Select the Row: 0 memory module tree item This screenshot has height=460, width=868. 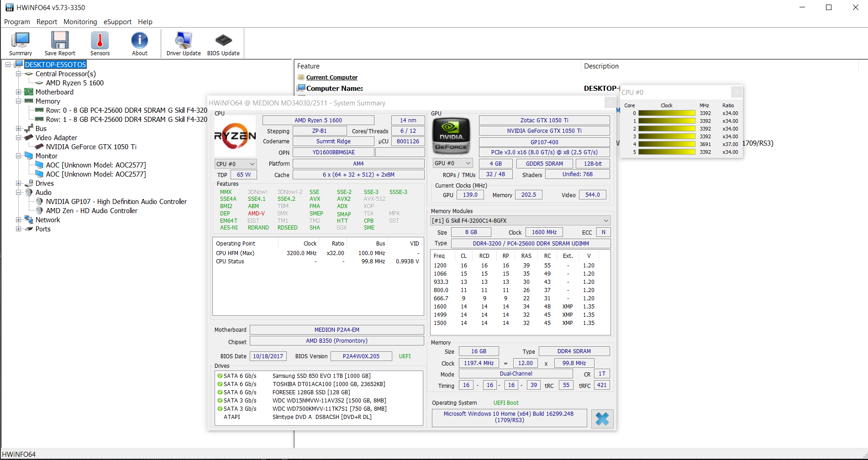126,110
